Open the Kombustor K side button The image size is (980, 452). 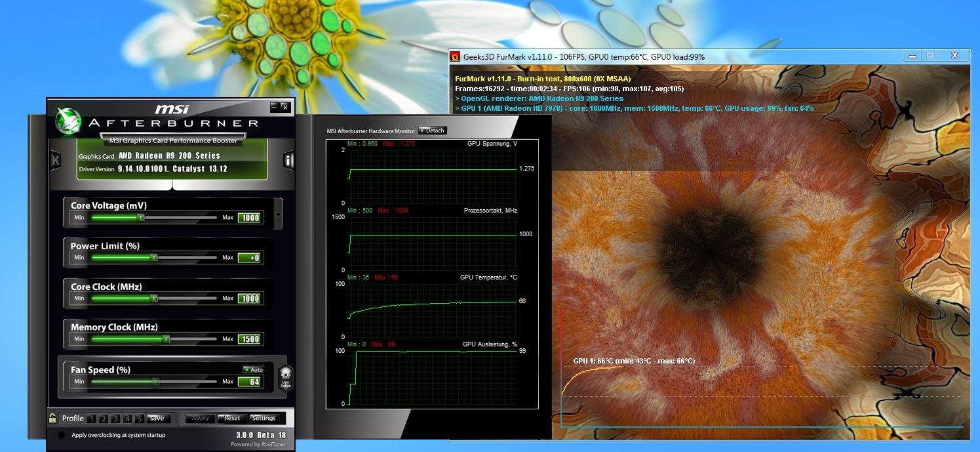coord(56,159)
